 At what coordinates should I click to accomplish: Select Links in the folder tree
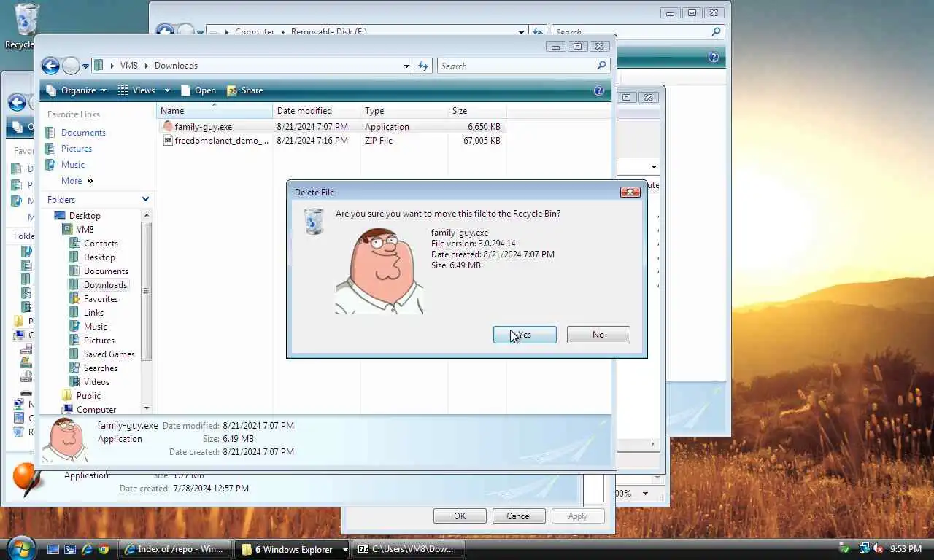[93, 313]
